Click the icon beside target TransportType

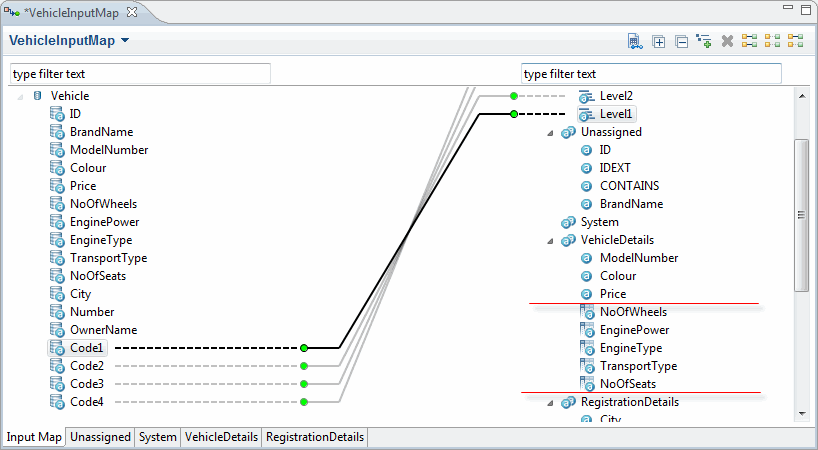pyautogui.click(x=587, y=366)
